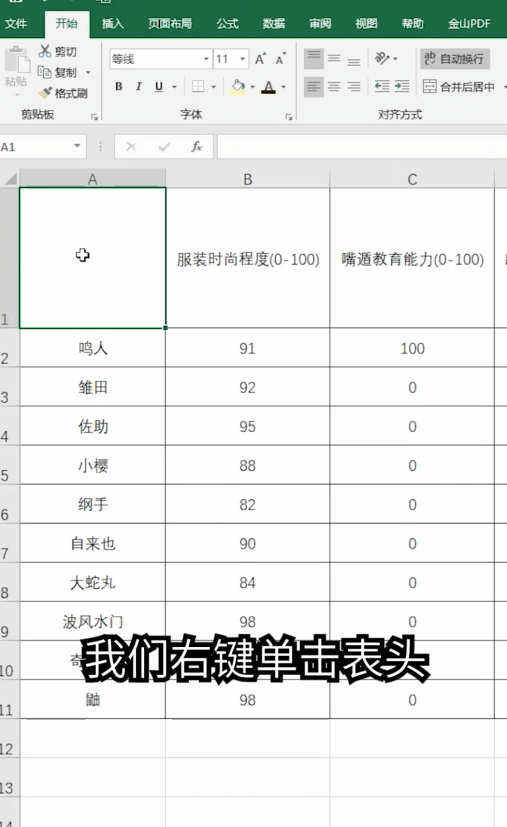Viewport: 507px width, 827px height.
Task: Toggle Wrap Text (自动换行)
Action: (x=455, y=59)
